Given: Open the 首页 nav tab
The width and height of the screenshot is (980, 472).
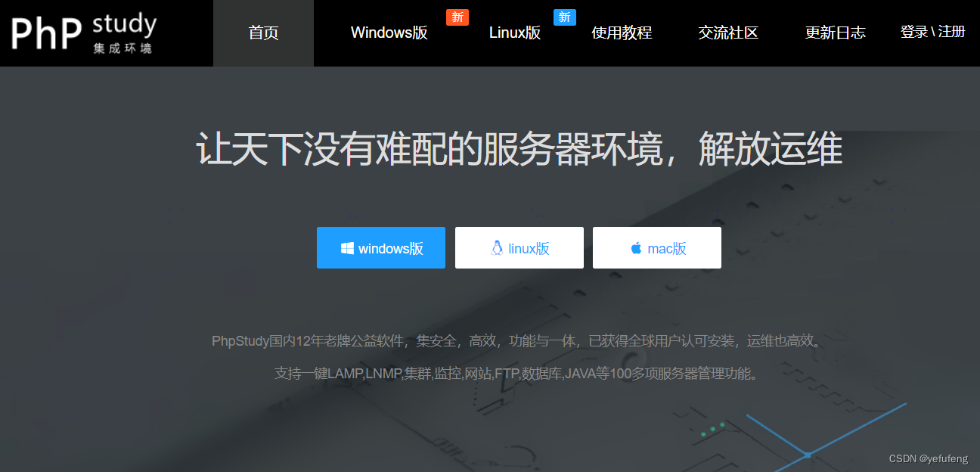Looking at the screenshot, I should coord(263,33).
